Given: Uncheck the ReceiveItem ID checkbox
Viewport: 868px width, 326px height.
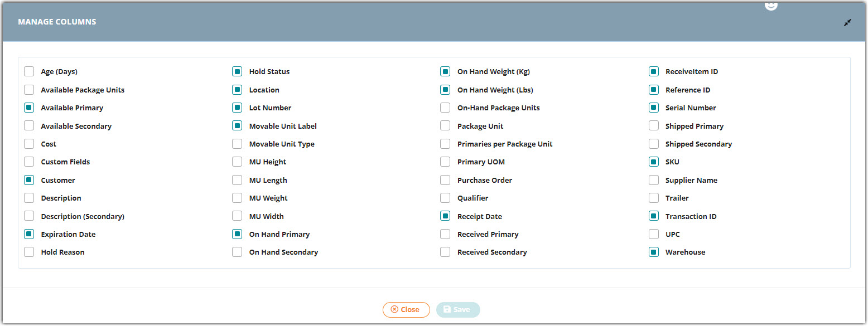Looking at the screenshot, I should click(x=654, y=71).
